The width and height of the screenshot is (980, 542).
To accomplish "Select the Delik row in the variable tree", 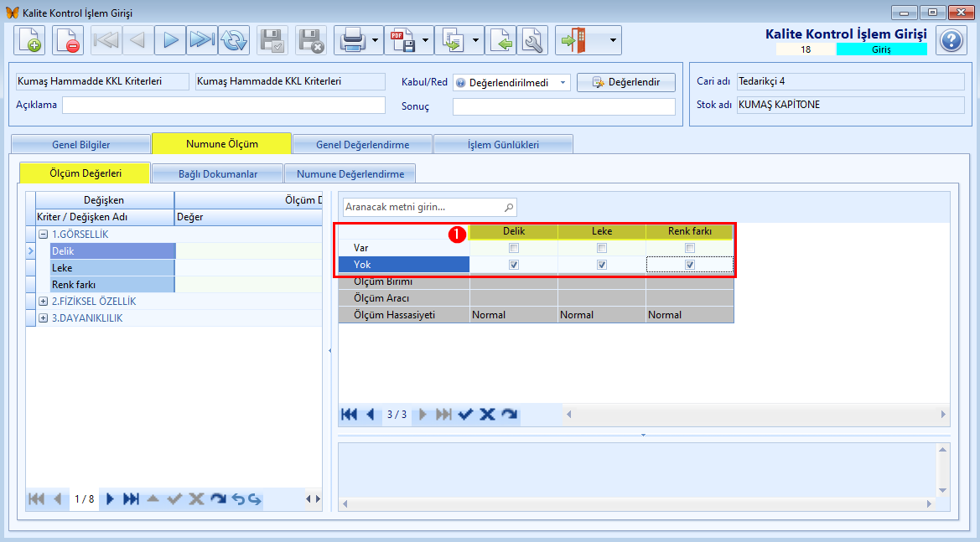I will [112, 251].
